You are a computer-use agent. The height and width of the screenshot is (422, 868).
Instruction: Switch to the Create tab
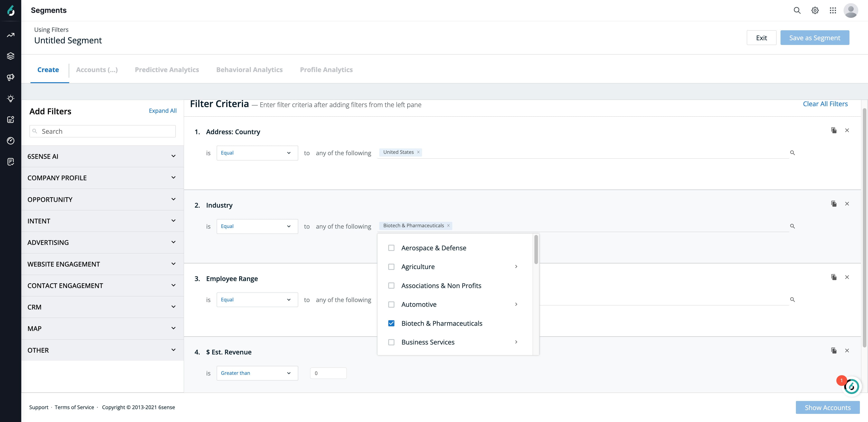tap(48, 70)
